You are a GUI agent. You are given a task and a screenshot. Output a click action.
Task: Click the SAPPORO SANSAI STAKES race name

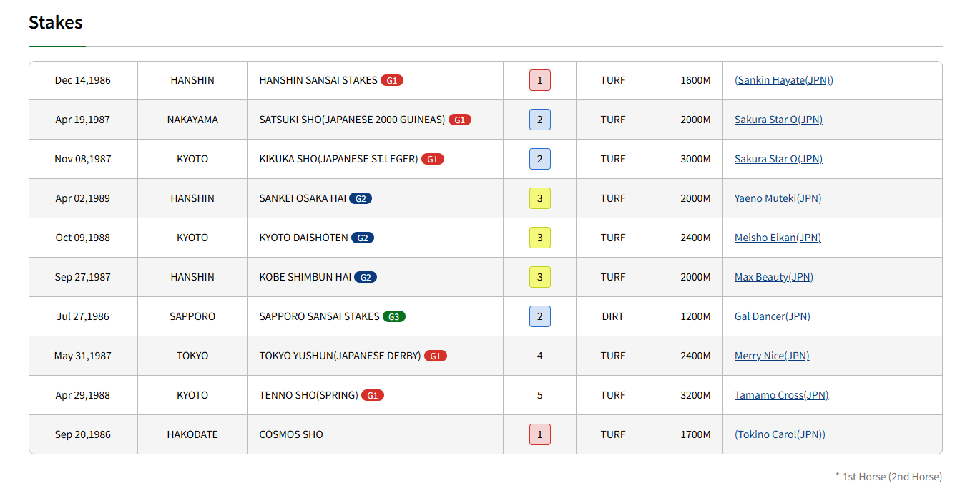tap(319, 316)
